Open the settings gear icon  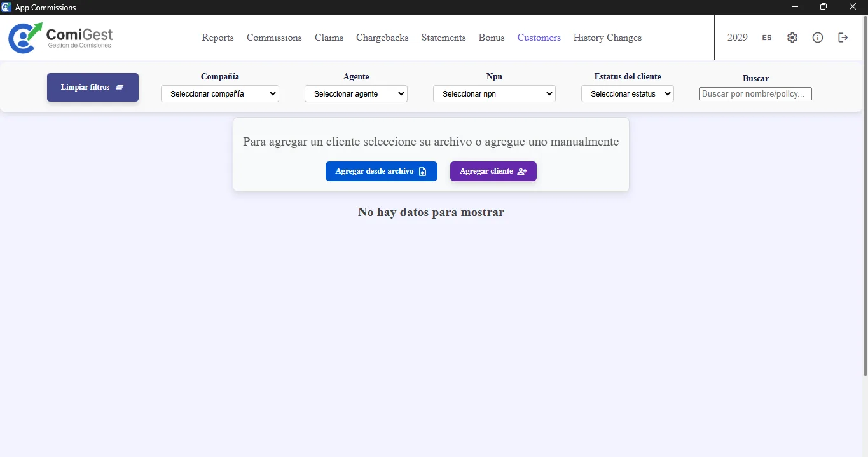[792, 38]
